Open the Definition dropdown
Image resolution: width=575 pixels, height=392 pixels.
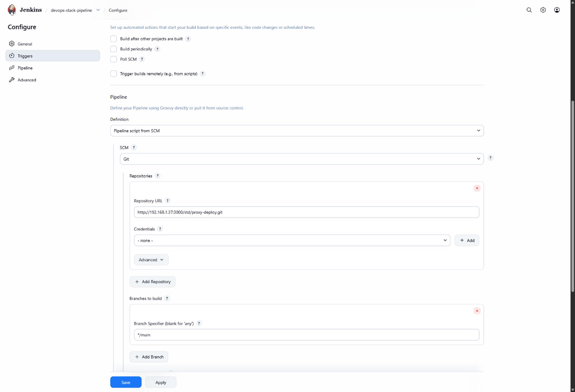(x=297, y=131)
